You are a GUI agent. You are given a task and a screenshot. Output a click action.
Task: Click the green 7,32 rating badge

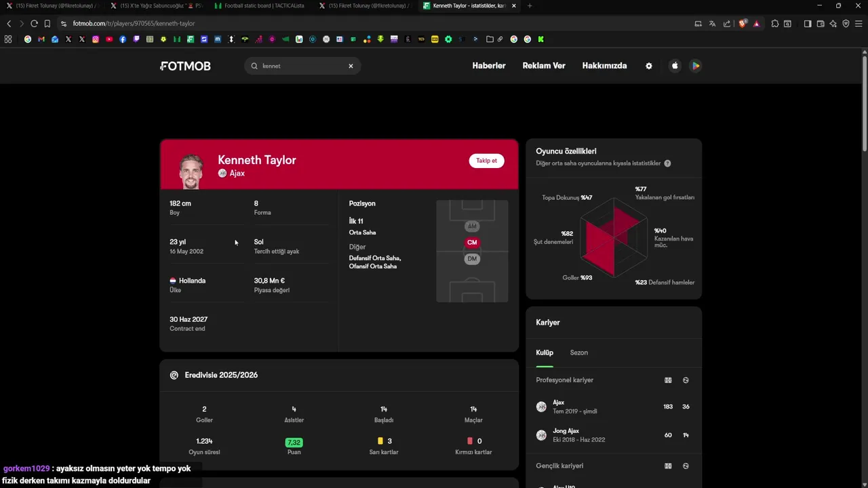click(294, 442)
